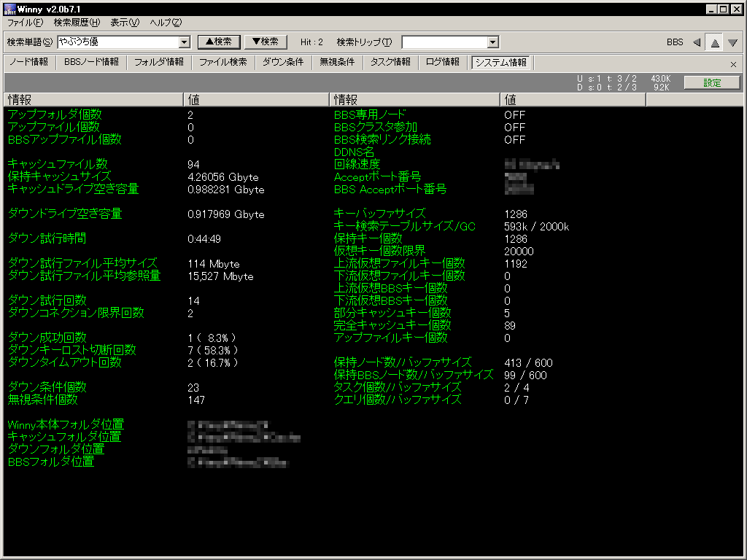
Task: Click the Winny icon in the title bar
Action: click(9, 9)
